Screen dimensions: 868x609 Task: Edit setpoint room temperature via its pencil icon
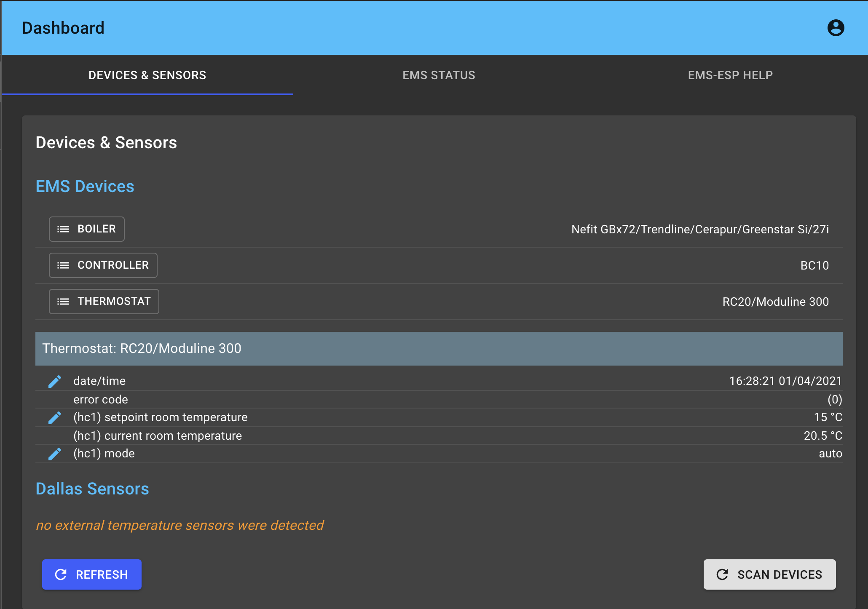(54, 417)
